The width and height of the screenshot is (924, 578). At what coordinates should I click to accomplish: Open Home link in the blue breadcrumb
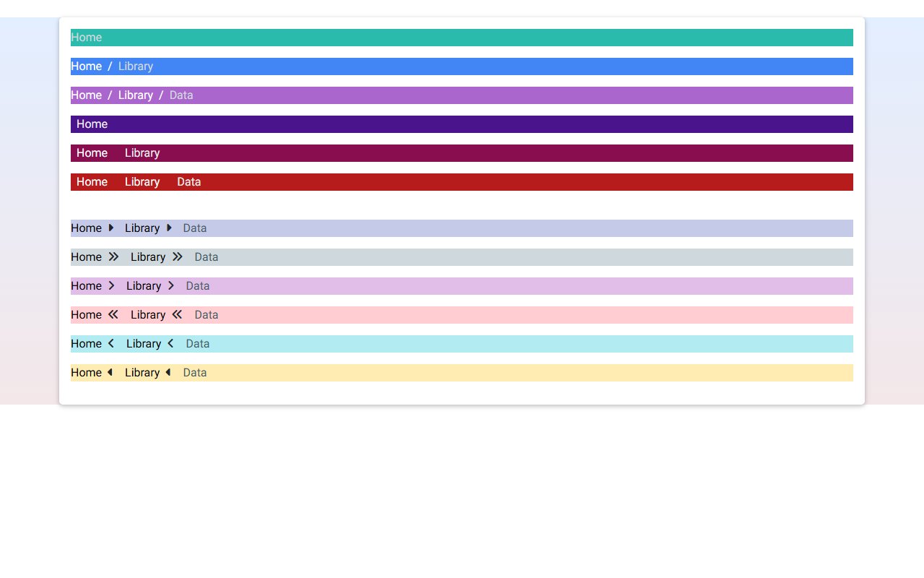point(86,66)
